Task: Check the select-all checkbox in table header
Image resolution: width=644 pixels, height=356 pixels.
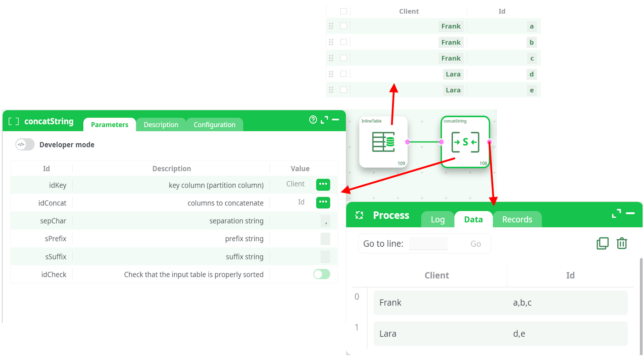Action: click(343, 11)
